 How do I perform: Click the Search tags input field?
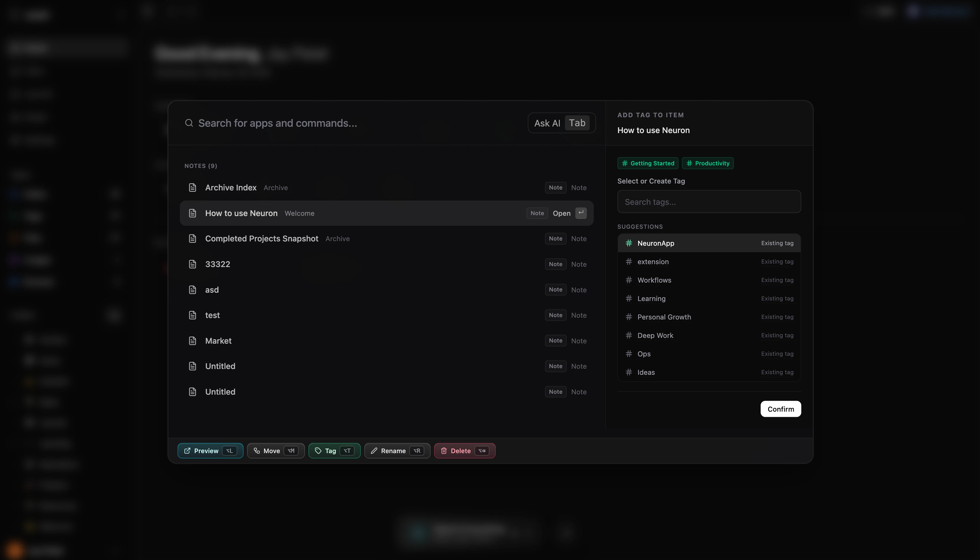point(709,202)
